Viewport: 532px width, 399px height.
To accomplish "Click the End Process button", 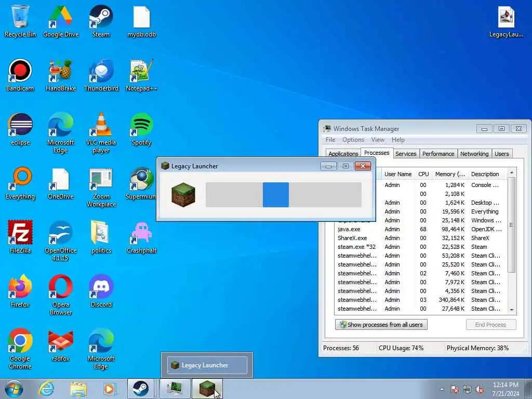I will click(x=490, y=325).
